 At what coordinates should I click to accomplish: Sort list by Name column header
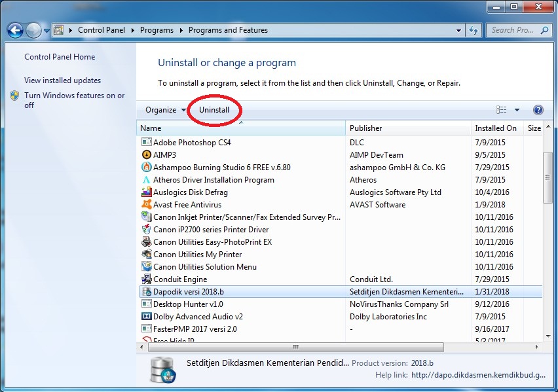pyautogui.click(x=241, y=128)
